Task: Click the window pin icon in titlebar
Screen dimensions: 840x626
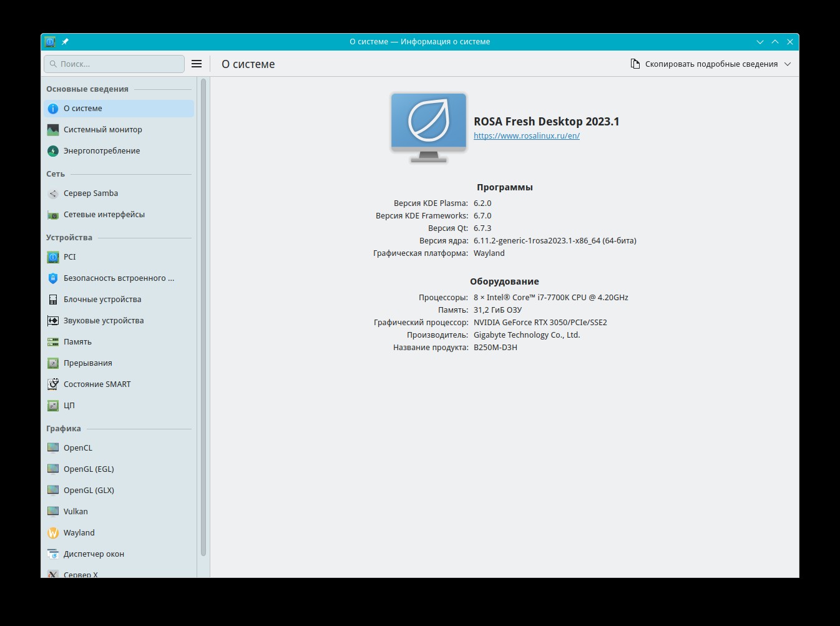Action: click(65, 42)
